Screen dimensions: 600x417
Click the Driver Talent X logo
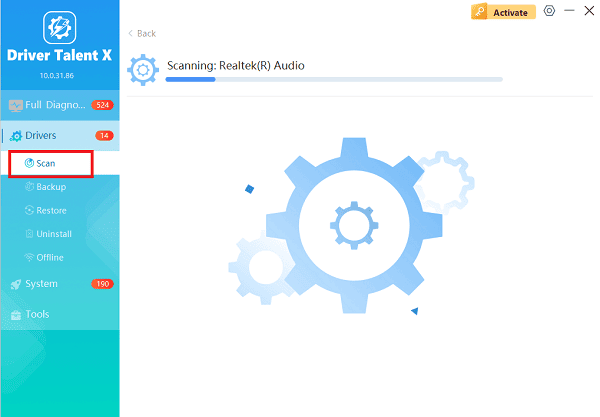[59, 26]
